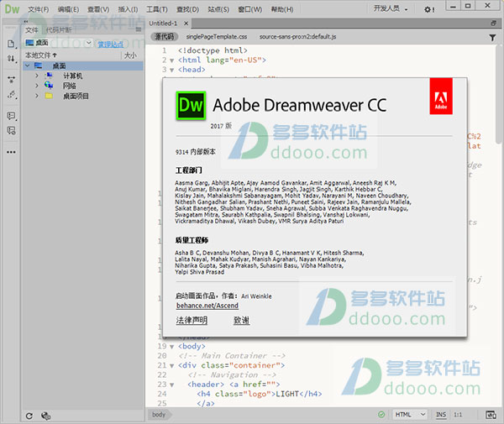This screenshot has width=504, height=424.
Task: Collapse the div container fold arrow on line 21
Action: [171, 366]
